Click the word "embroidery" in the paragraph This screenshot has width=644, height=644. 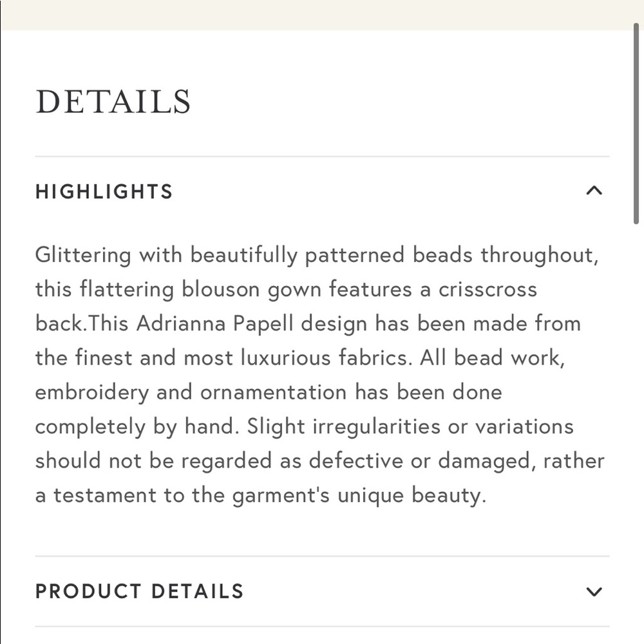tap(92, 392)
